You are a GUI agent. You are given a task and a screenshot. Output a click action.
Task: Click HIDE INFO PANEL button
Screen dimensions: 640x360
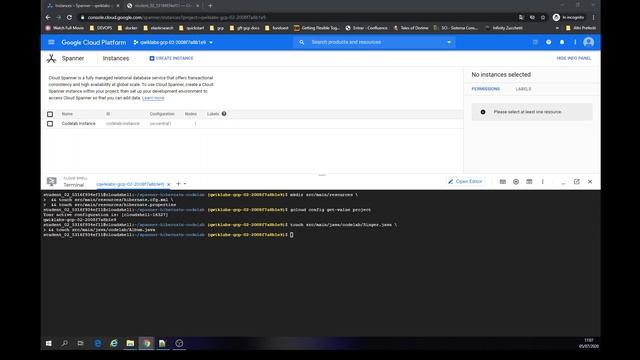coord(574,58)
